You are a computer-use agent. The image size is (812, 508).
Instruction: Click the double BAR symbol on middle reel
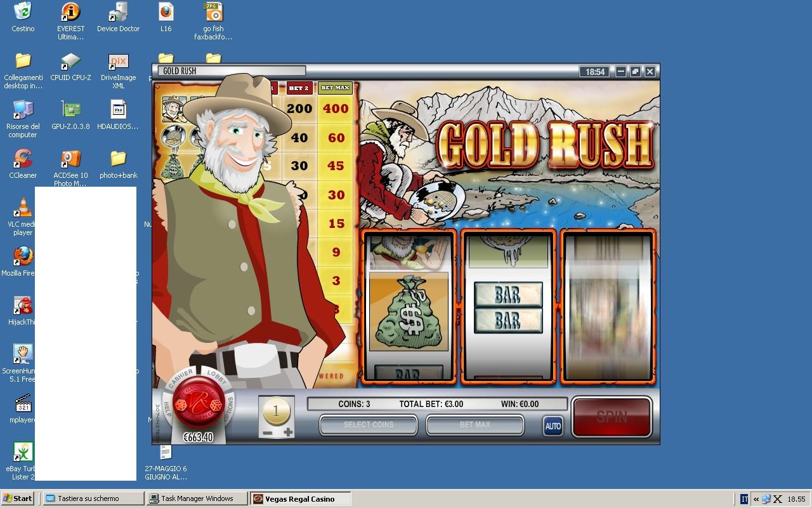tap(508, 308)
